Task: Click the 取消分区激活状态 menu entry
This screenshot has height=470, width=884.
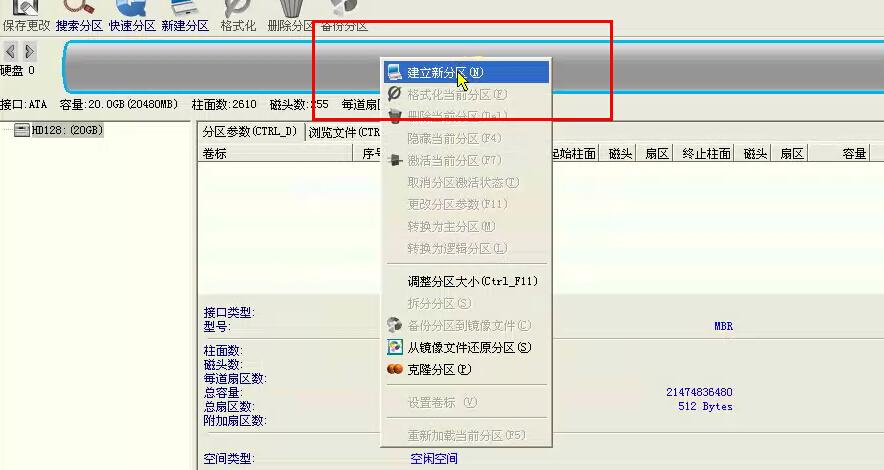Action: [x=466, y=183]
